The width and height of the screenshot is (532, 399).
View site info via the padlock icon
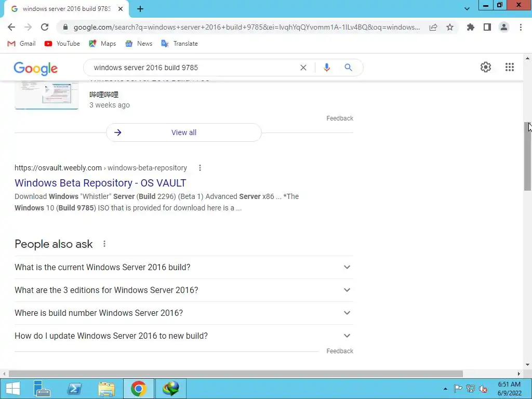click(65, 27)
